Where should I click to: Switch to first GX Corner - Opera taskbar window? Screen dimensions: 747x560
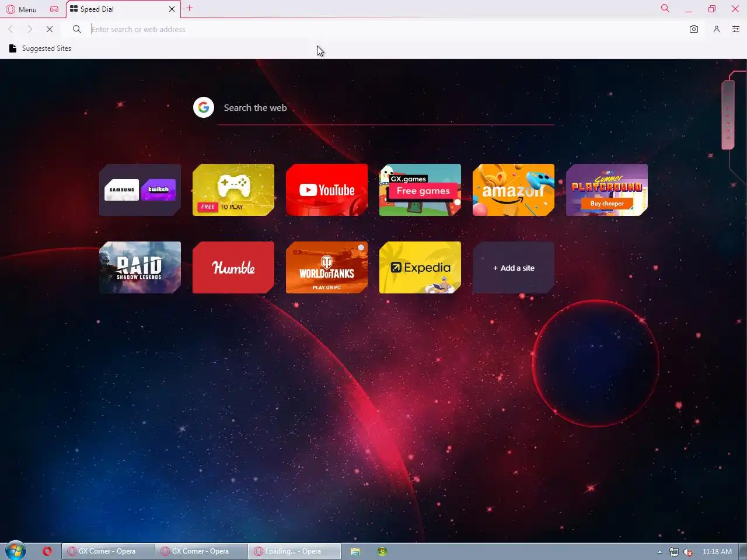pos(108,551)
